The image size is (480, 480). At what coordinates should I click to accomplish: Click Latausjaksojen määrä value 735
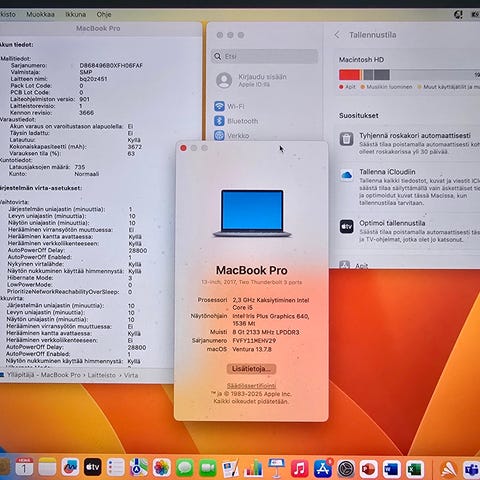point(80,167)
